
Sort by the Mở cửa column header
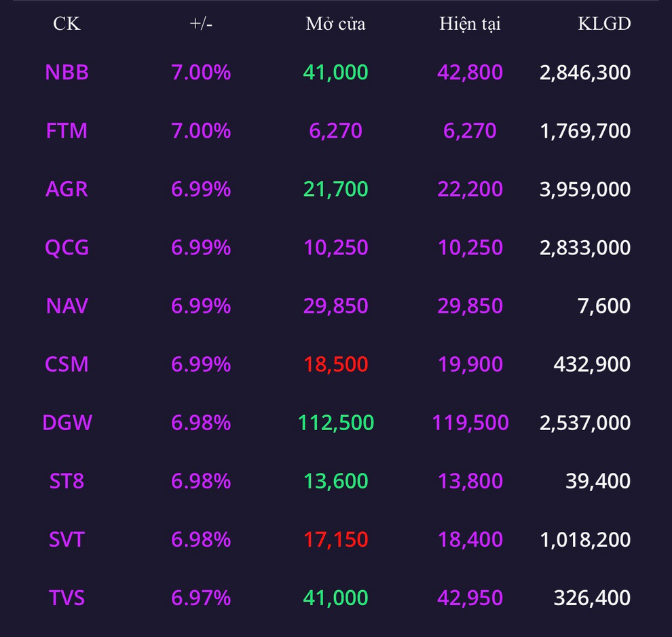click(x=335, y=24)
